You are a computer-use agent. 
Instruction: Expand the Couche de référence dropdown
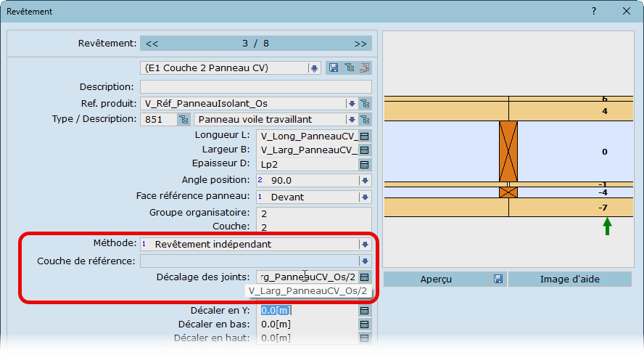(x=365, y=261)
